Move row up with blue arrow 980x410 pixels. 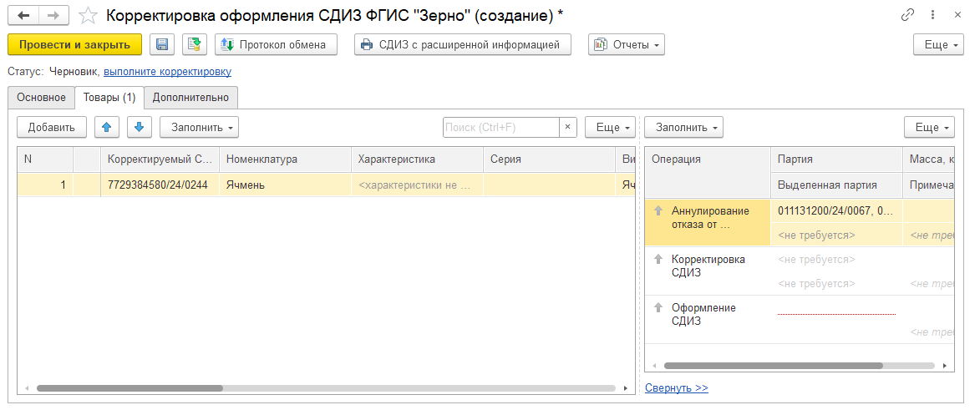click(106, 127)
